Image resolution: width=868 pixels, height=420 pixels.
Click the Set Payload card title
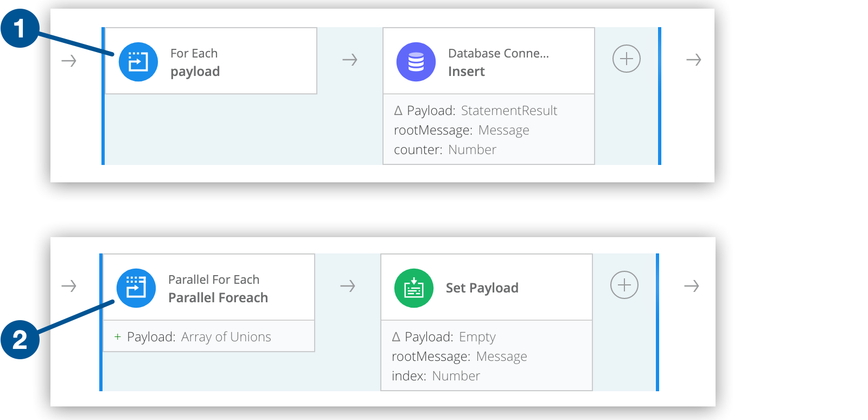482,288
